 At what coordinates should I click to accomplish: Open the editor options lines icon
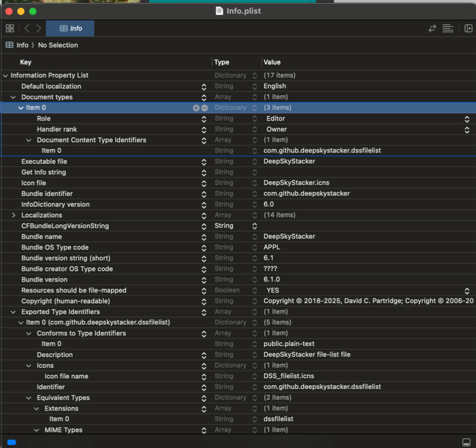tap(447, 29)
